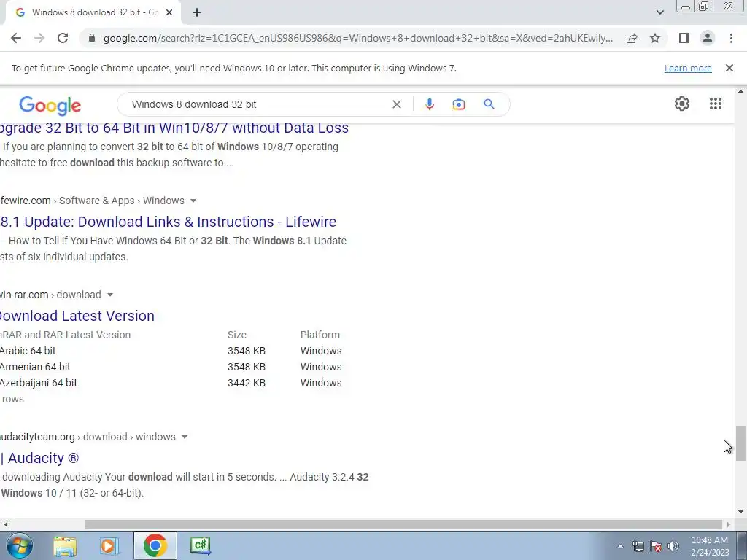Reload the current page

click(x=63, y=38)
